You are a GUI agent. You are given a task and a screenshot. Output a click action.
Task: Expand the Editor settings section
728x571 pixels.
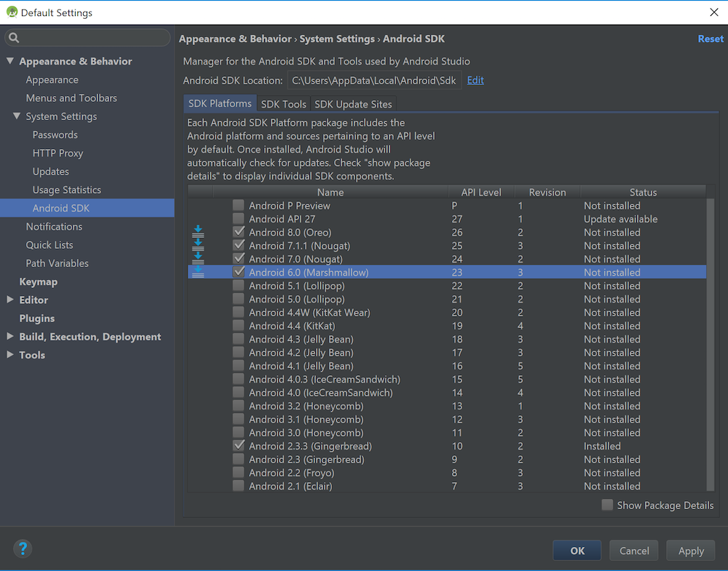pyautogui.click(x=10, y=300)
